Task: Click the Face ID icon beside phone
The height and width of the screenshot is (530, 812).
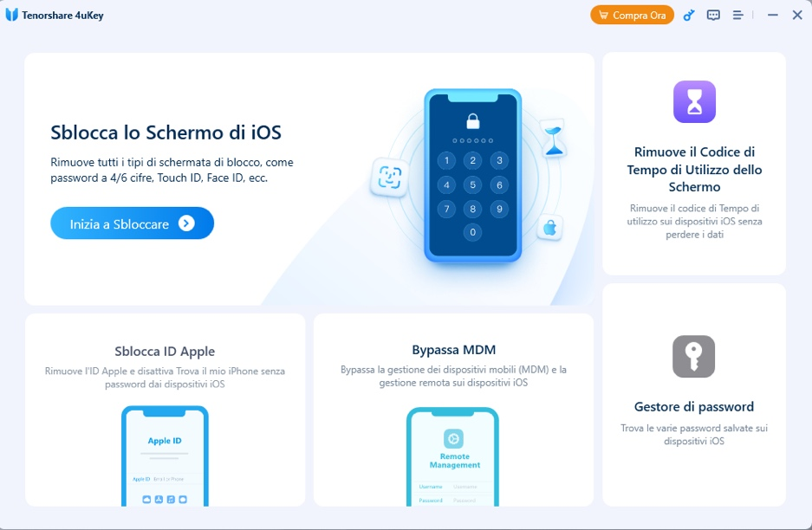Action: point(389,177)
